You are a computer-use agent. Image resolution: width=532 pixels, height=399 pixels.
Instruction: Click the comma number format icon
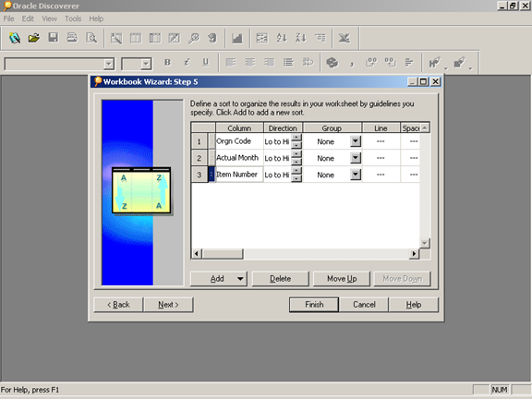(352, 63)
